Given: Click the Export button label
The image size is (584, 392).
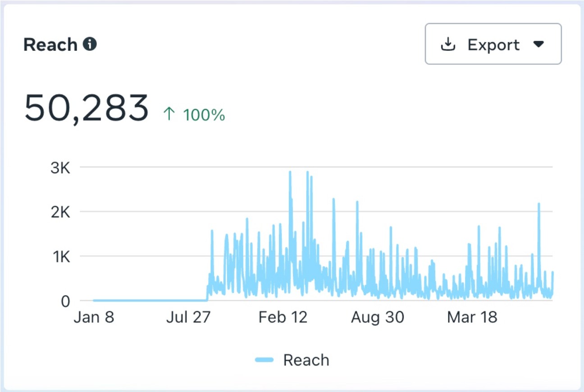Looking at the screenshot, I should click(x=493, y=45).
